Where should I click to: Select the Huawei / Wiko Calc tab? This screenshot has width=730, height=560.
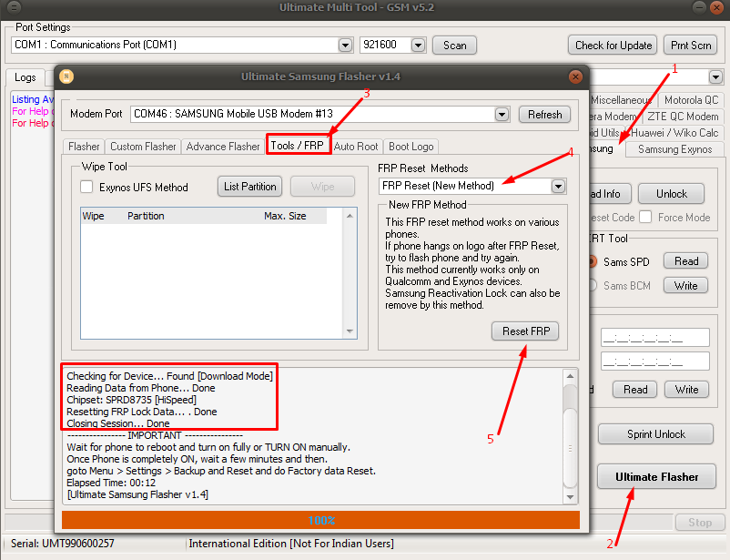point(674,133)
